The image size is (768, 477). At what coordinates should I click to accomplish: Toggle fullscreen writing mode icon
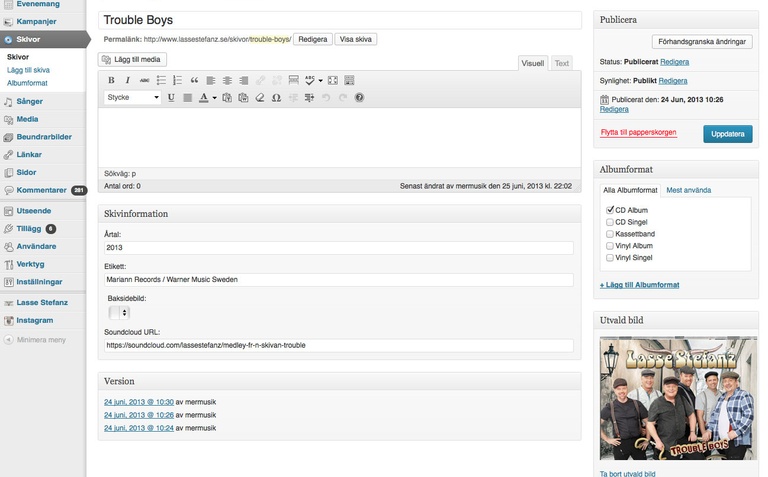[x=333, y=80]
